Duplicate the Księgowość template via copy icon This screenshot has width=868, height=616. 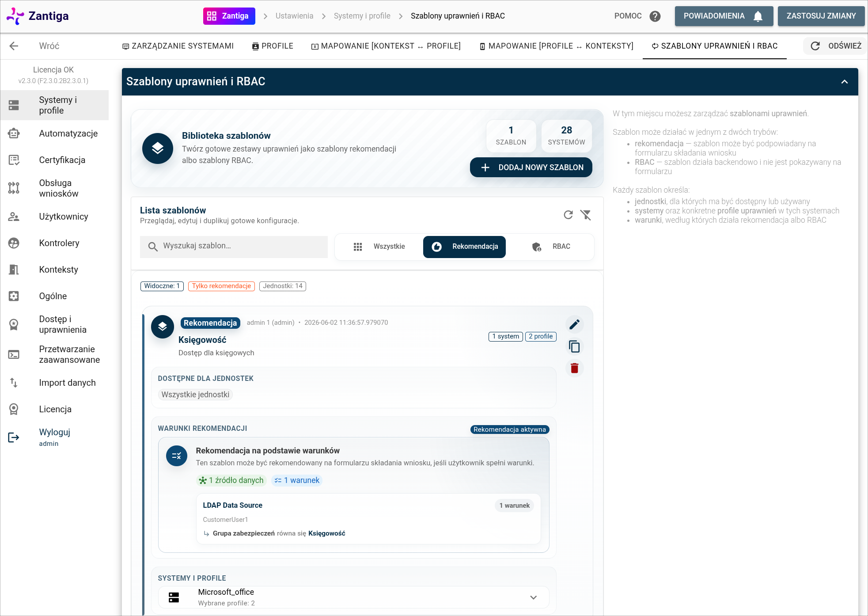click(x=574, y=346)
